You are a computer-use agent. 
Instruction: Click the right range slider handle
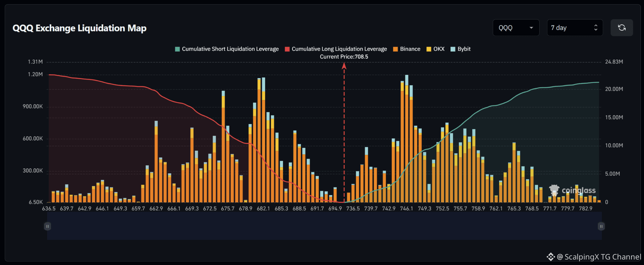[x=601, y=226]
